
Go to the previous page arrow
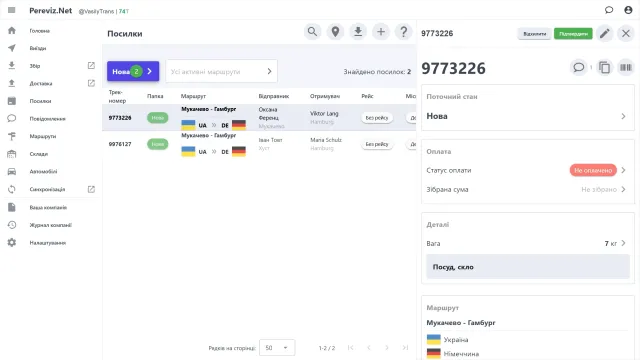369,348
